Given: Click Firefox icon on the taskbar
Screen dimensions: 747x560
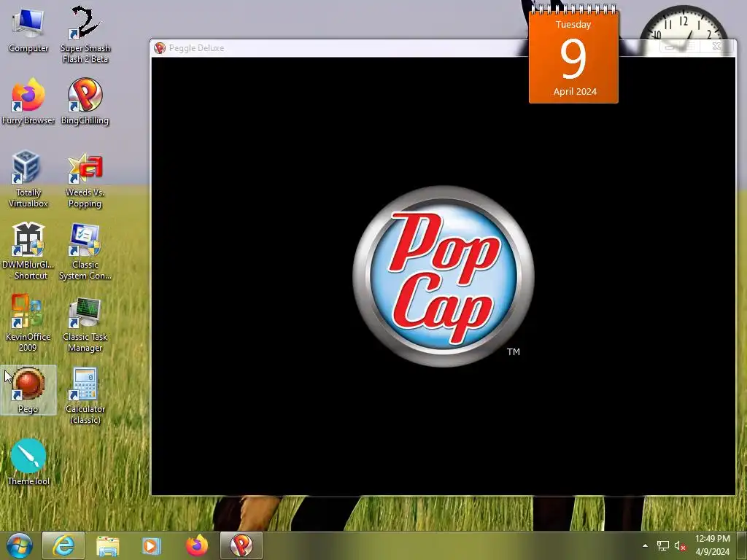Looking at the screenshot, I should coord(197,545).
